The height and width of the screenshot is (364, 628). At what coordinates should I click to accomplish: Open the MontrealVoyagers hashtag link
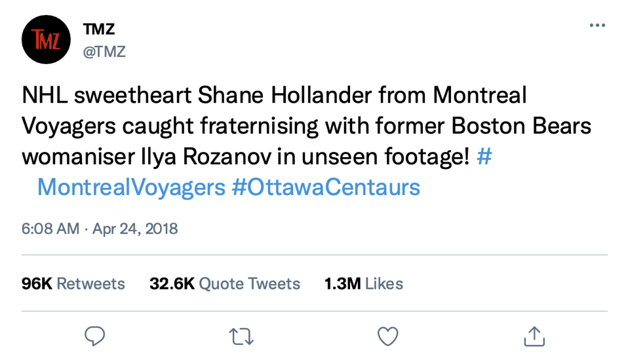[131, 188]
